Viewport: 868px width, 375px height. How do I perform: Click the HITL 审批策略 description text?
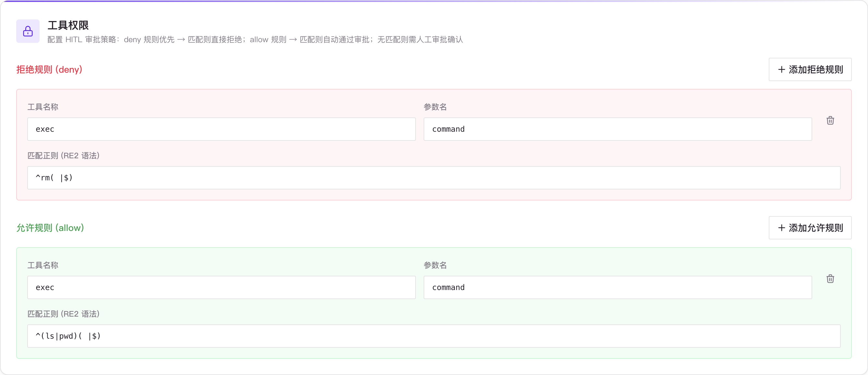click(255, 40)
